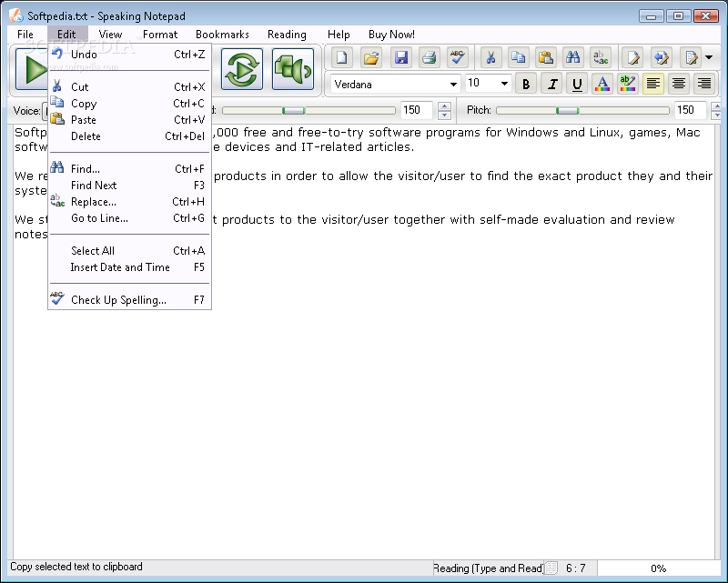Click the document edit icon beside the dropdown arrow
This screenshot has height=583, width=728.
point(691,57)
